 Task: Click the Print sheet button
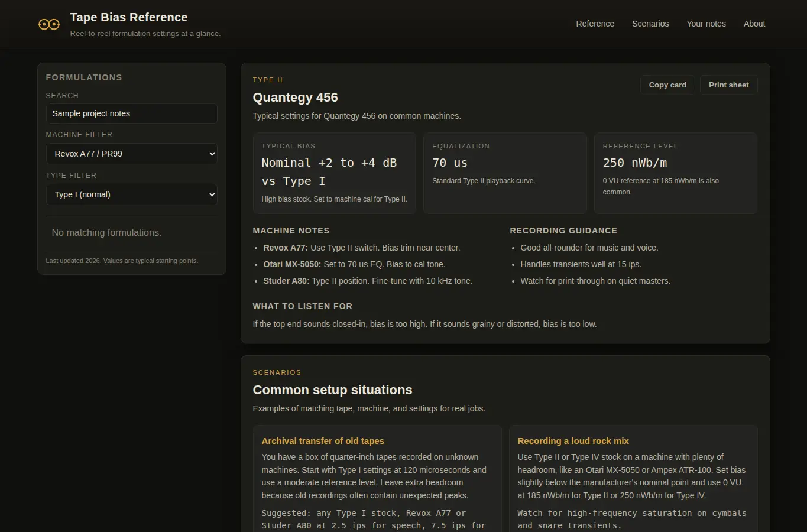click(728, 85)
